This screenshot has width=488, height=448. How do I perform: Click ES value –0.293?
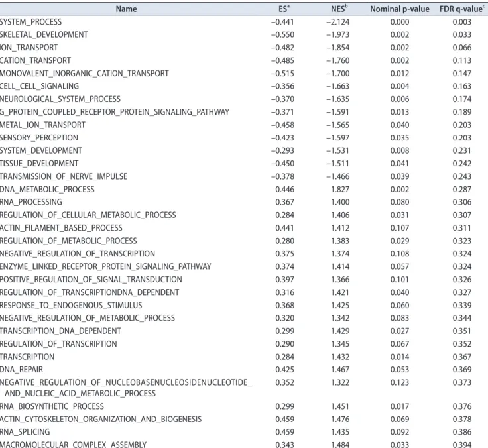282,150
